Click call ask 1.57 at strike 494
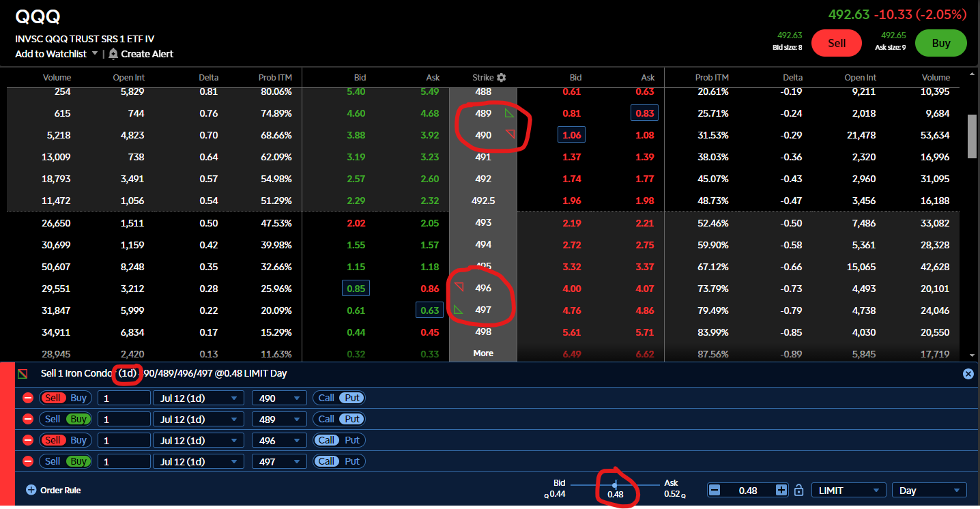Viewport: 980px width, 509px height. click(430, 245)
